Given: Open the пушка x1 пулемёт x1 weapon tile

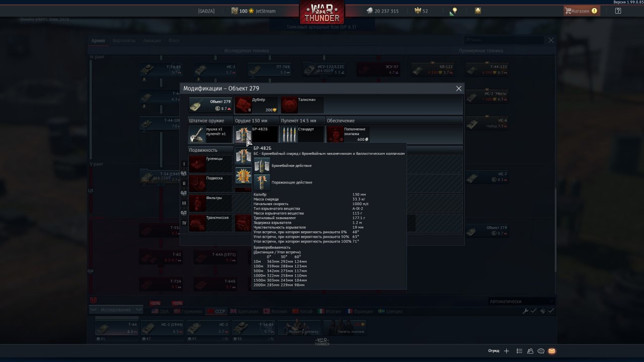Looking at the screenshot, I should point(210,134).
